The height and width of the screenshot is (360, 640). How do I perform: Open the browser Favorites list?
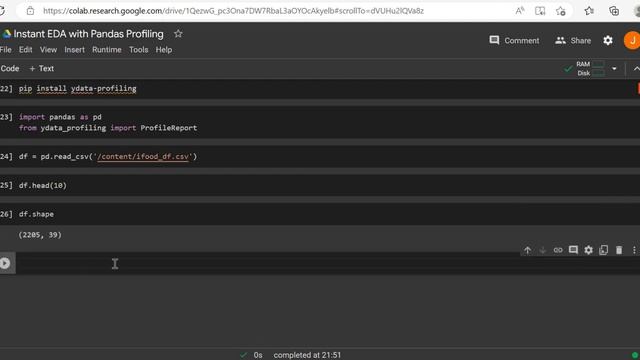(589, 11)
